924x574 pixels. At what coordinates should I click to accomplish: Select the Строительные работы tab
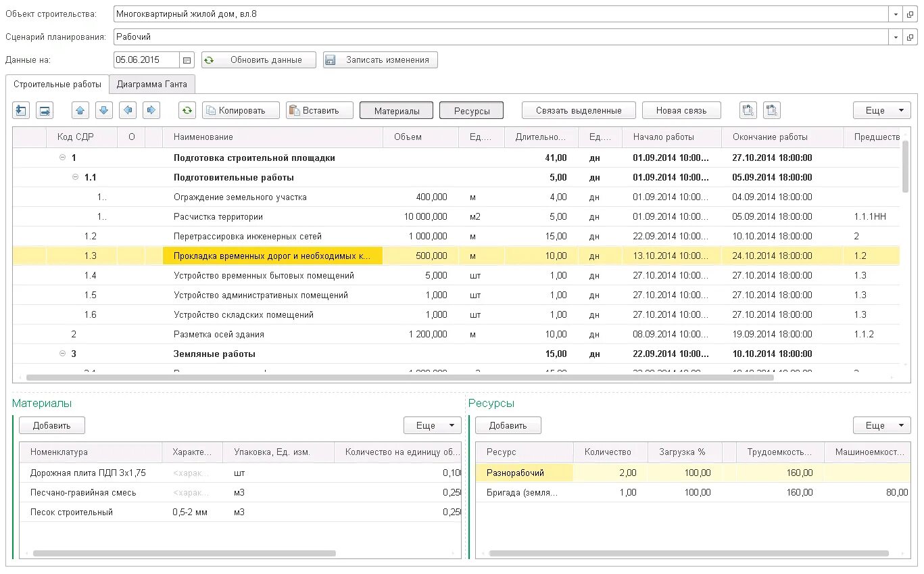[57, 85]
